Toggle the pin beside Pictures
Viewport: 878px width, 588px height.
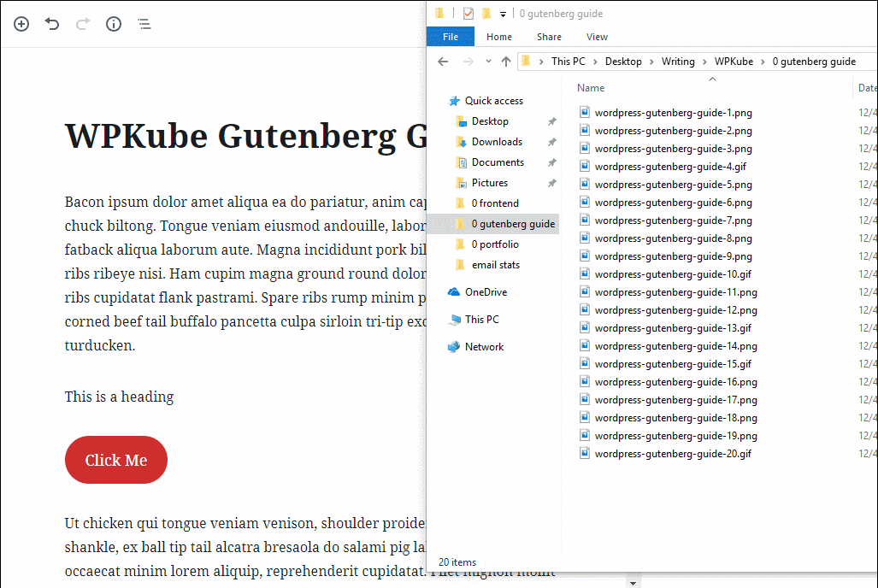(x=552, y=183)
